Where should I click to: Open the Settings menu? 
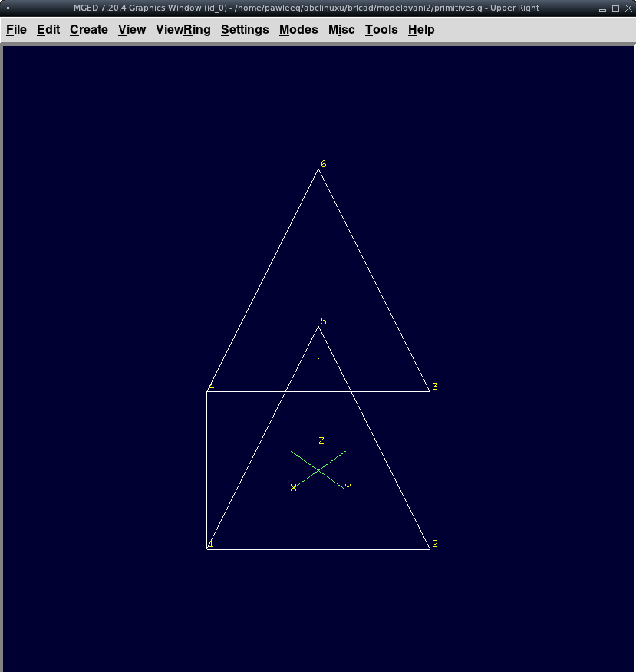(245, 30)
